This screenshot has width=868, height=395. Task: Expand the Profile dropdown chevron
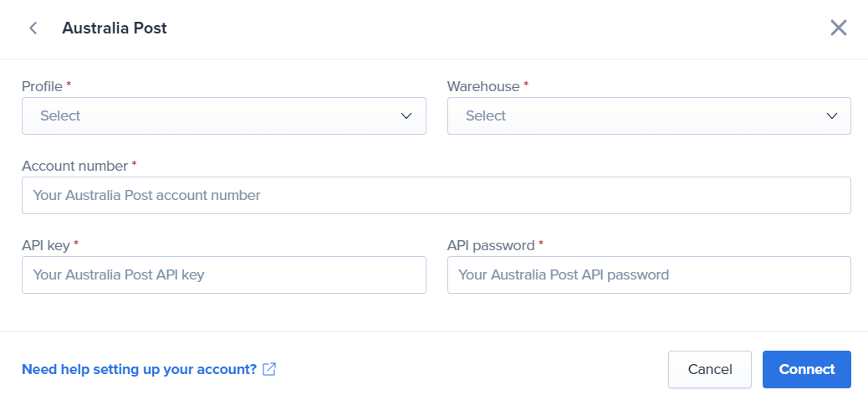406,115
